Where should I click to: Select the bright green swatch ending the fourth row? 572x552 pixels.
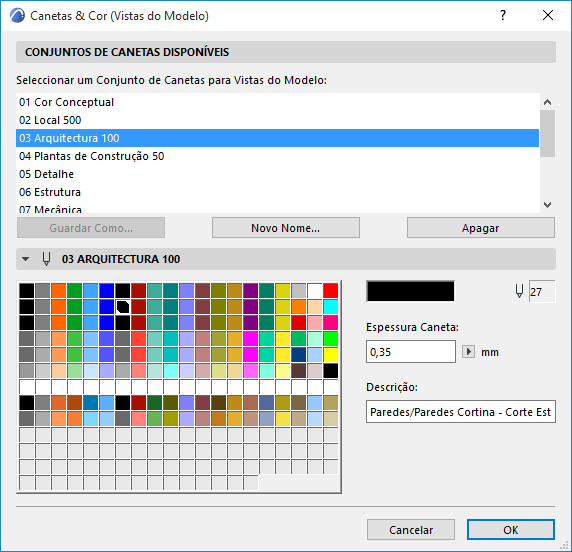331,339
